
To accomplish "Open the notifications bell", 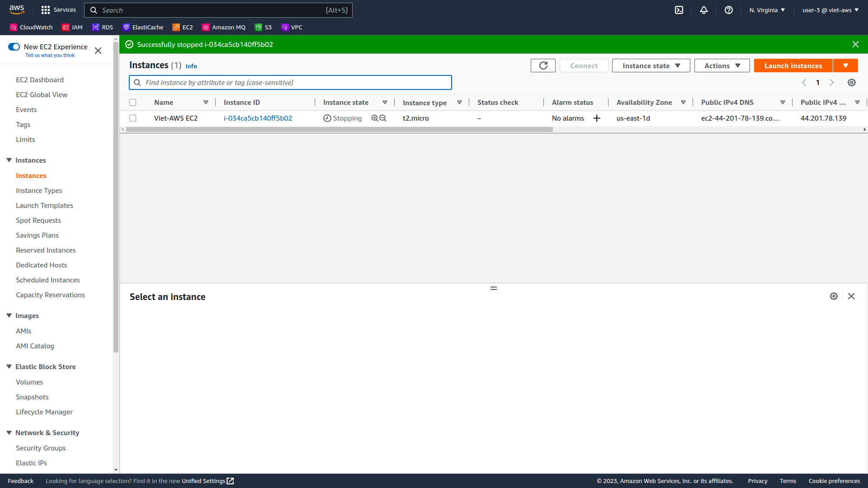I will (x=704, y=10).
